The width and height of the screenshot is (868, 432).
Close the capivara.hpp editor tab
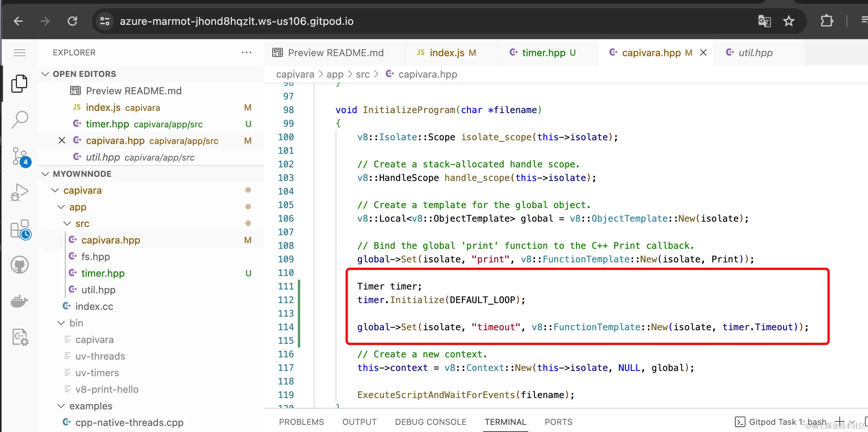(703, 53)
